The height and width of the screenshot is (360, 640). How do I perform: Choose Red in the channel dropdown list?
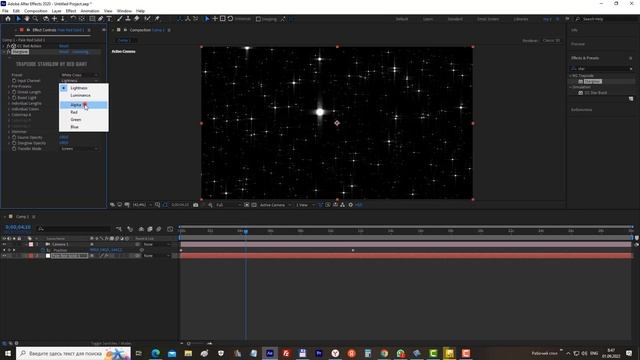tap(84, 112)
